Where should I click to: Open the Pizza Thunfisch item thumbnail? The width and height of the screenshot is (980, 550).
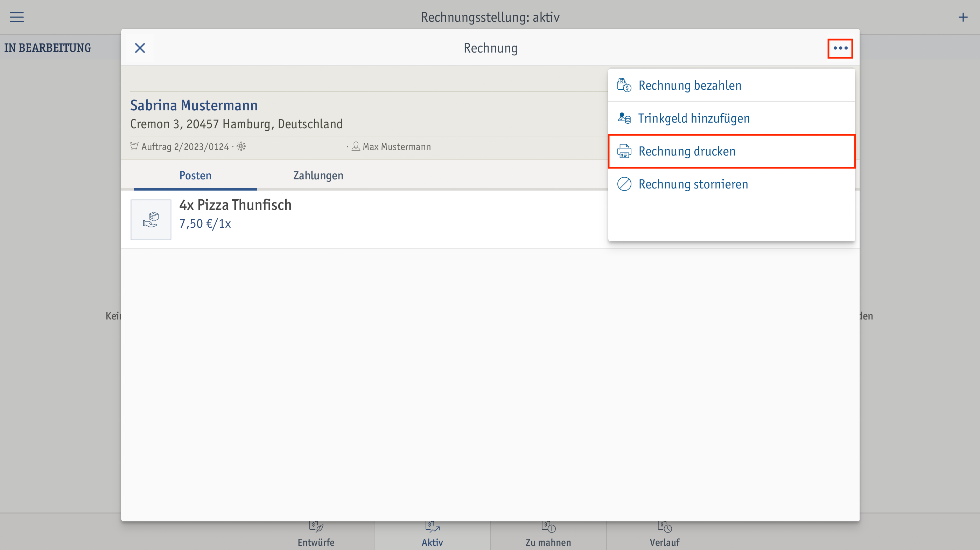point(151,220)
